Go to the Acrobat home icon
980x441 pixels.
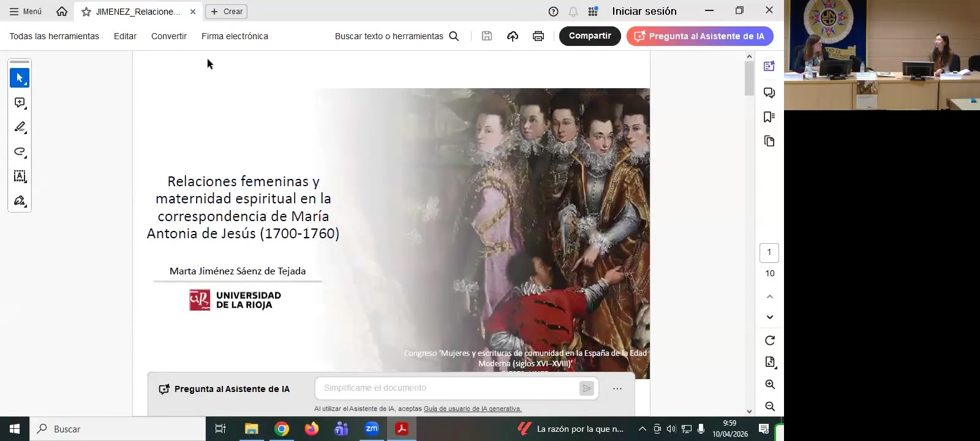coord(62,11)
